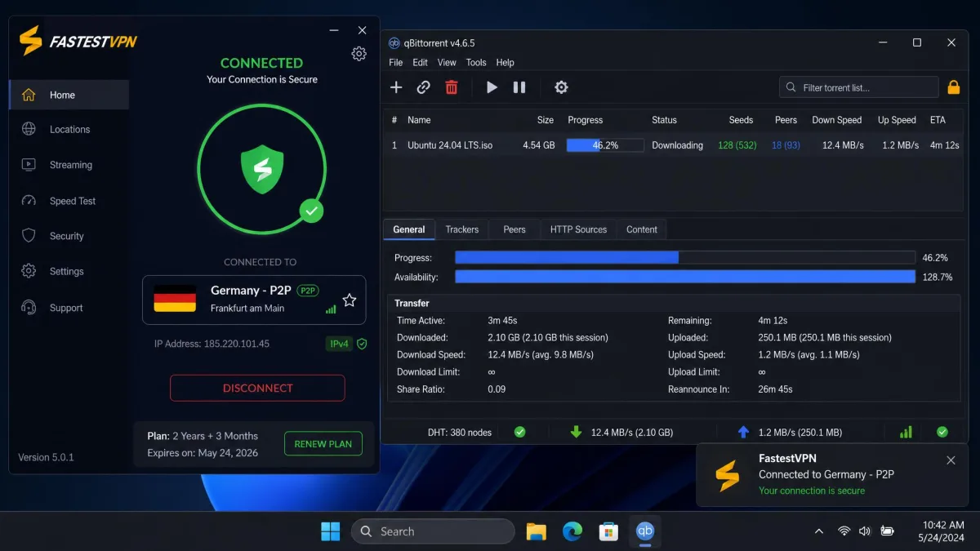
Task: Switch to the General tab
Action: tap(408, 229)
